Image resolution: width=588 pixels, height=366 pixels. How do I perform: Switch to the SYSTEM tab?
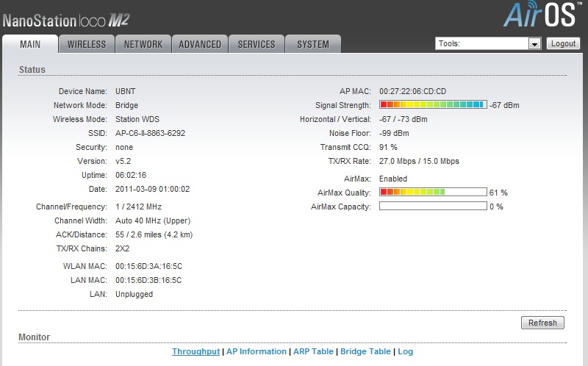click(x=313, y=44)
